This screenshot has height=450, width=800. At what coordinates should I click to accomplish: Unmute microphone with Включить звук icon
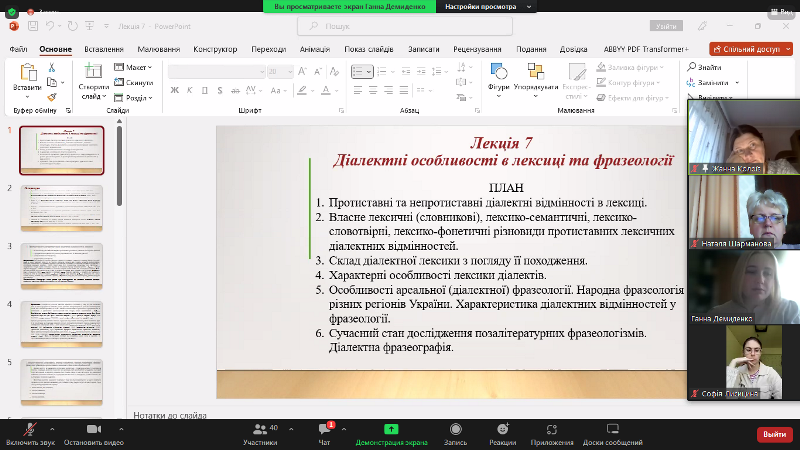tap(28, 428)
